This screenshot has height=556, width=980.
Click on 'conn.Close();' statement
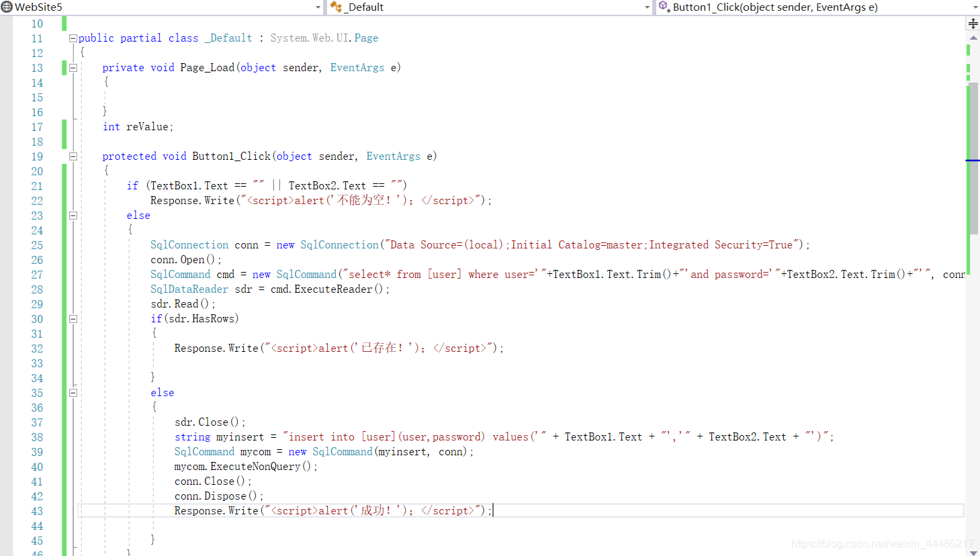213,481
